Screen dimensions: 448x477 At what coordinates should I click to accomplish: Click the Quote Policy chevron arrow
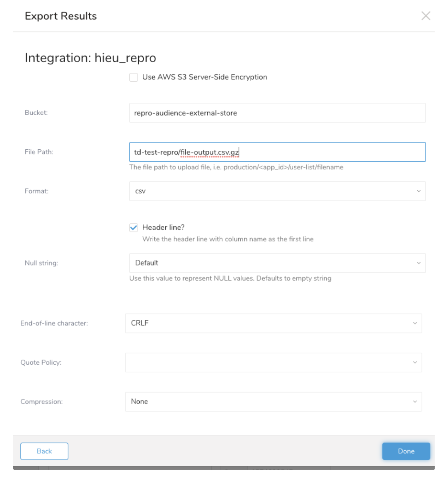tap(415, 363)
